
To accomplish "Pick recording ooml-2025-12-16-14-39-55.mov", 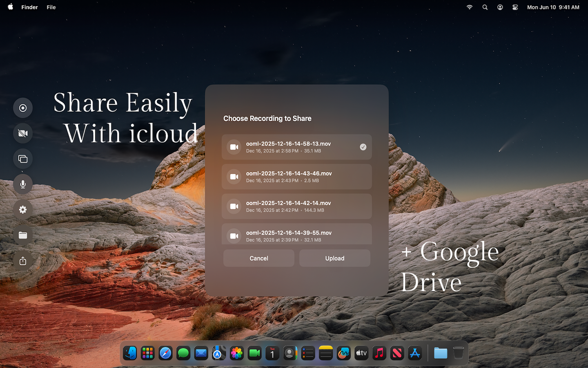I will pyautogui.click(x=296, y=235).
